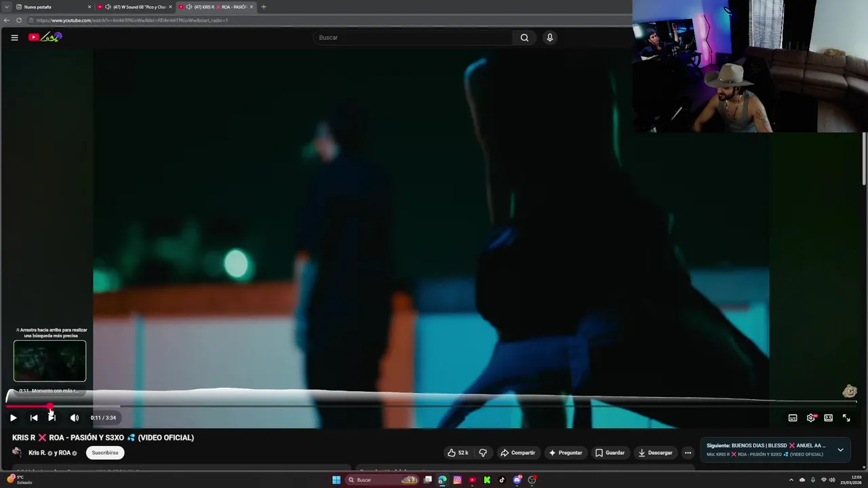Switch to W Sound 08 tab

(136, 7)
